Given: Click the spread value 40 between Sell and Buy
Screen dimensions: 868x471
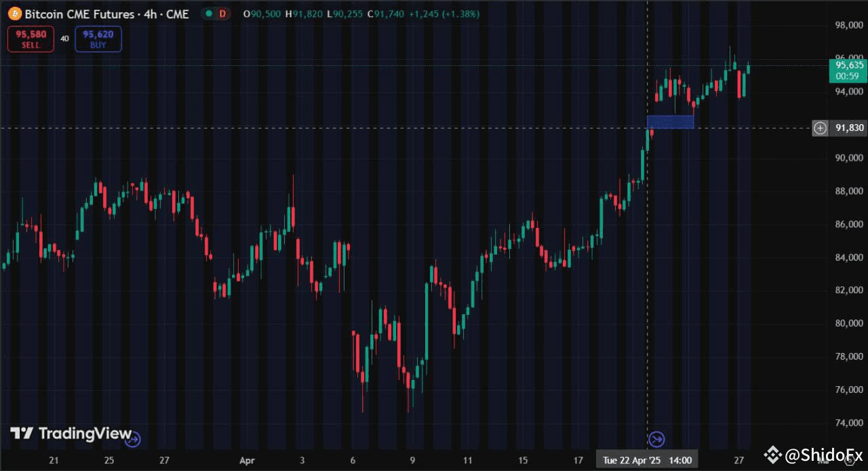Looking at the screenshot, I should [64, 39].
